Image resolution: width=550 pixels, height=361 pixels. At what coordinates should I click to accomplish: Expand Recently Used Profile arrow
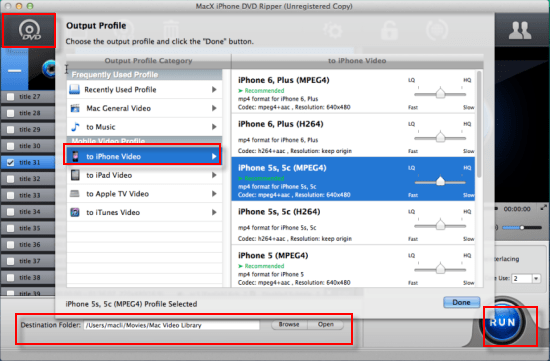coord(214,89)
